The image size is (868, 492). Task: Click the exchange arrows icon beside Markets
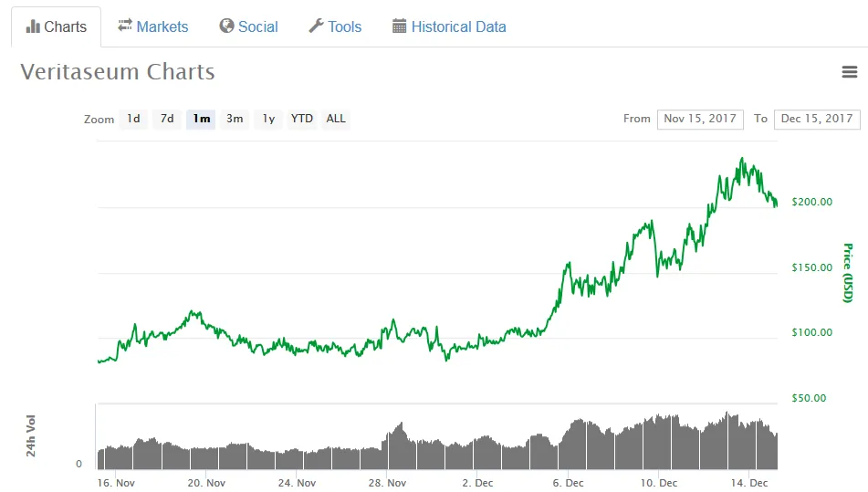124,26
